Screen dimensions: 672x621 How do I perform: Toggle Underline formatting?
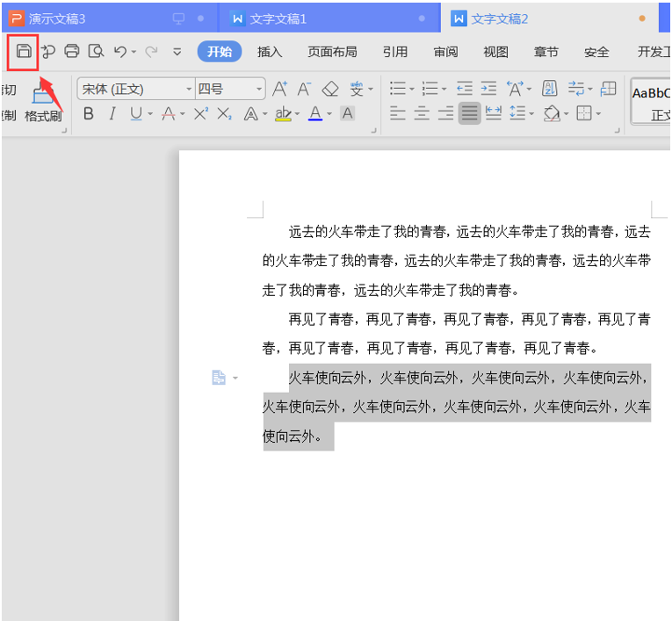136,114
